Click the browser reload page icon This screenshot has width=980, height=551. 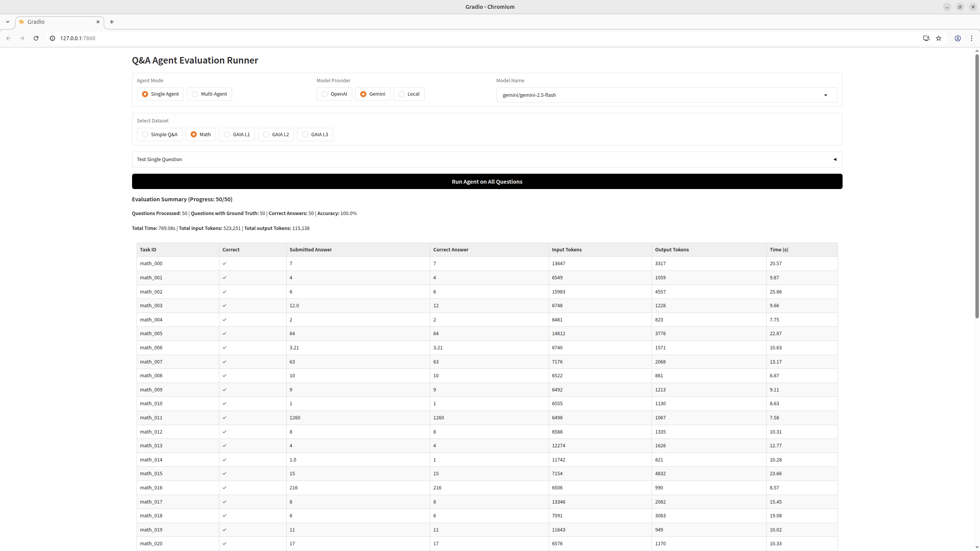click(x=36, y=38)
